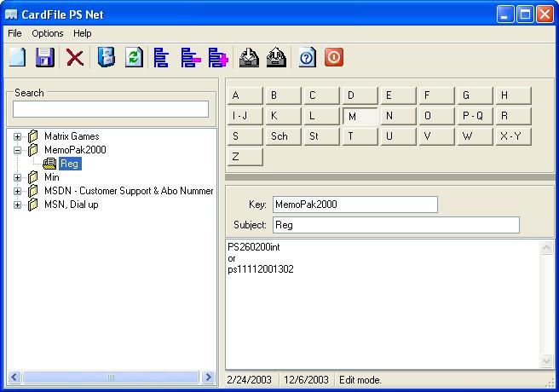Click the tree scrollbar left arrow

14,377
